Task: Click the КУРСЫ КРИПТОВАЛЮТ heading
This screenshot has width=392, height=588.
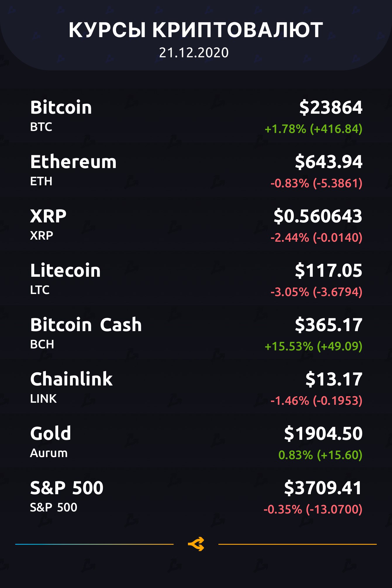Action: click(196, 30)
